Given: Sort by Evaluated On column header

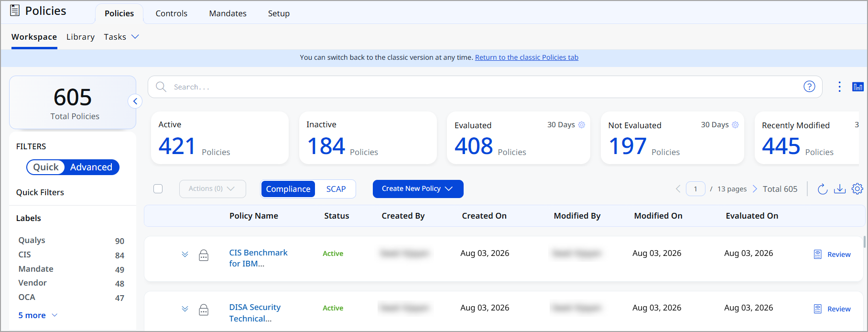Looking at the screenshot, I should (x=752, y=216).
